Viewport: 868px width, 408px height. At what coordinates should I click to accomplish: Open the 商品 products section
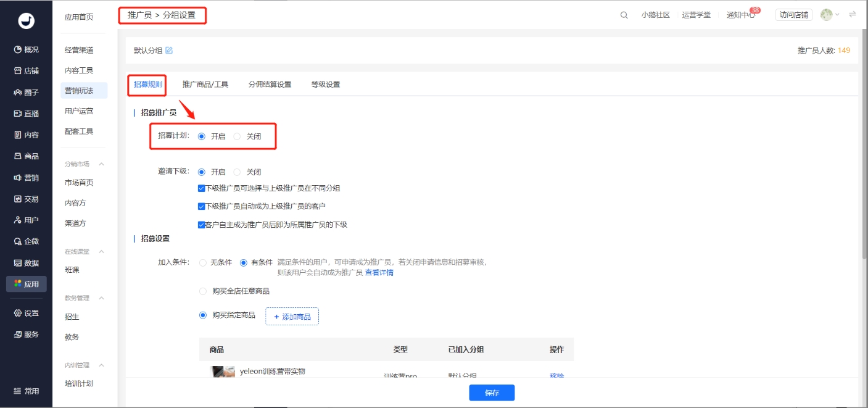coord(25,156)
